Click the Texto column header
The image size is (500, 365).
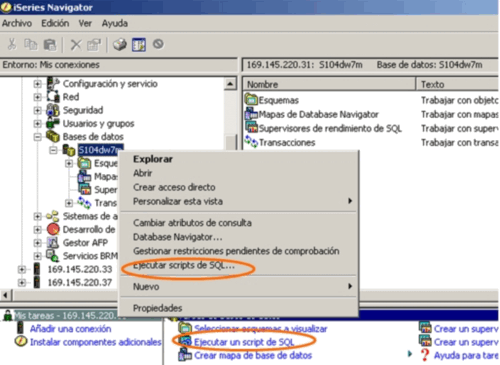pyautogui.click(x=458, y=84)
